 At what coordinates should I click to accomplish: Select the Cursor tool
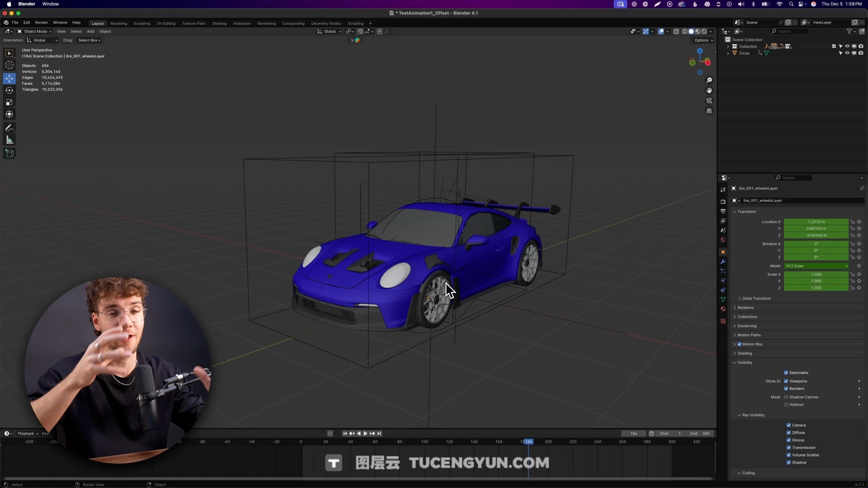[x=9, y=65]
